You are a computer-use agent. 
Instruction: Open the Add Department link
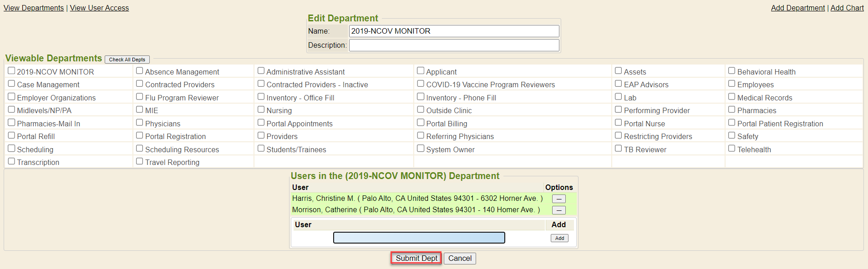(x=797, y=8)
